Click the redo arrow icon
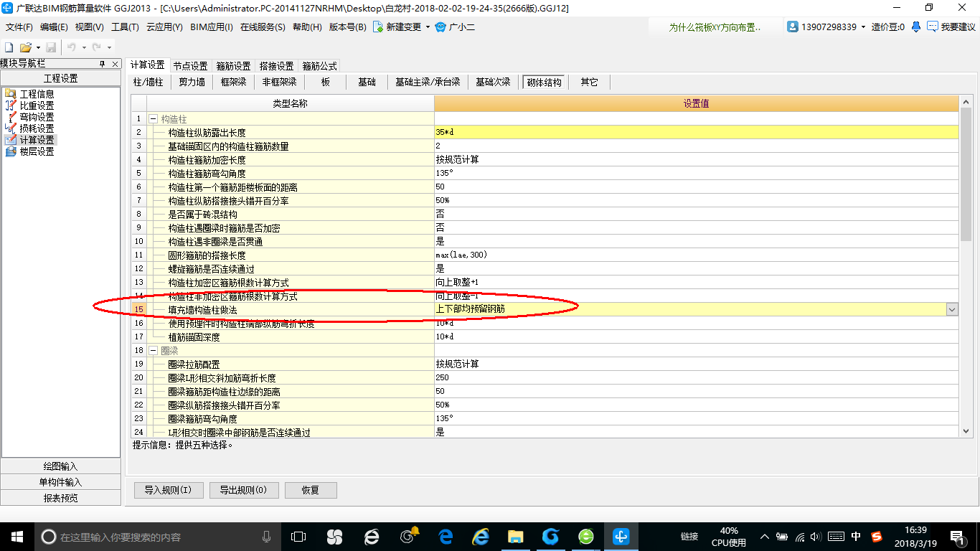This screenshot has height=551, width=980. (x=97, y=47)
